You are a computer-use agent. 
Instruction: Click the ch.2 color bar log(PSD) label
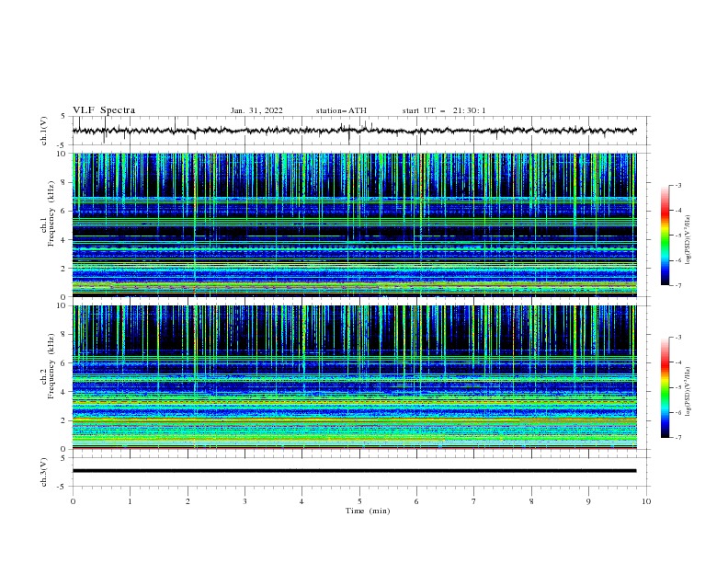[x=688, y=392]
